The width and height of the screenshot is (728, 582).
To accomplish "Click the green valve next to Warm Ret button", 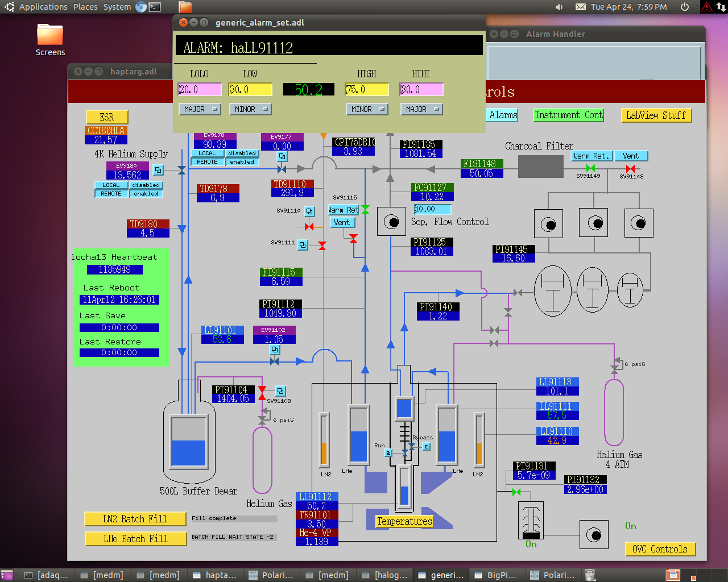I will pos(365,210).
